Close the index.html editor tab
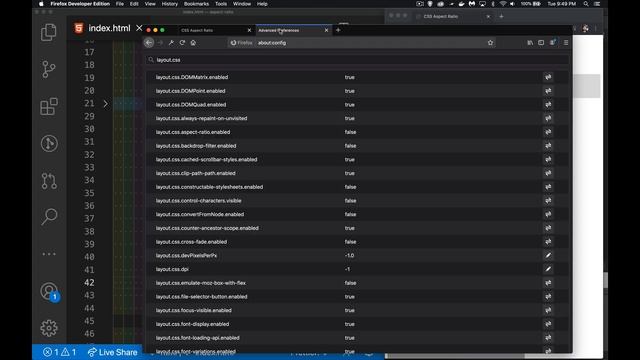Image resolution: width=640 pixels, height=360 pixels. click(139, 28)
